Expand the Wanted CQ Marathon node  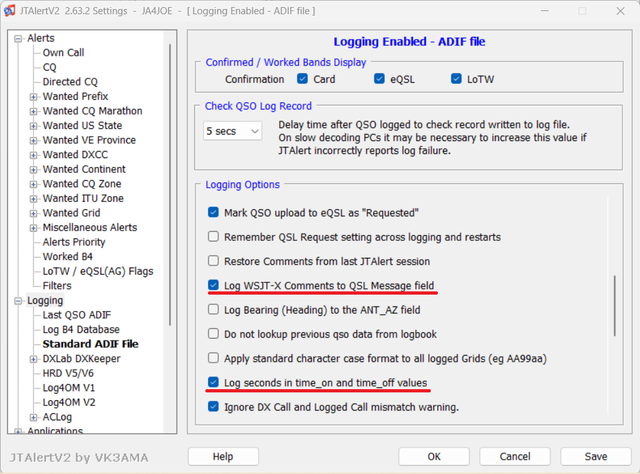[x=33, y=111]
